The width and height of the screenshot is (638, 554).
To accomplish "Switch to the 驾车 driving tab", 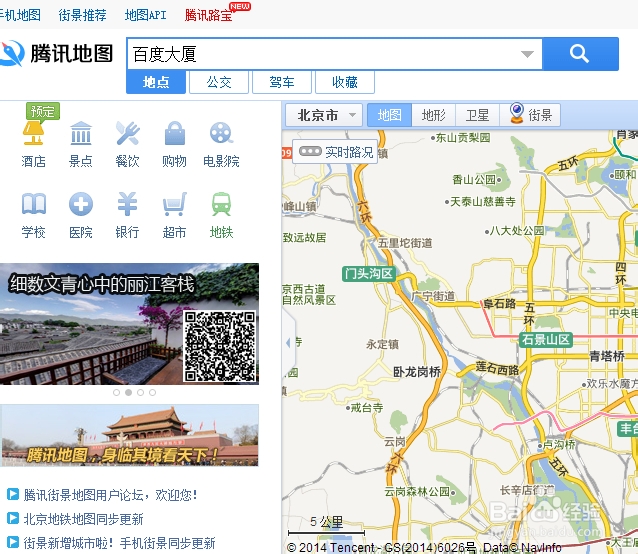I will click(282, 82).
